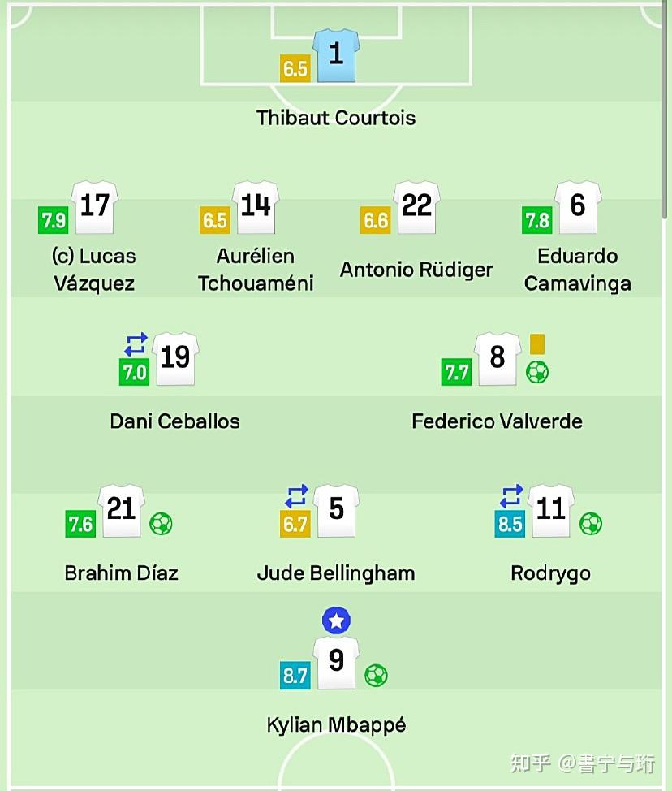Click Courtois's 6.5 yellow rating badge

click(x=295, y=68)
